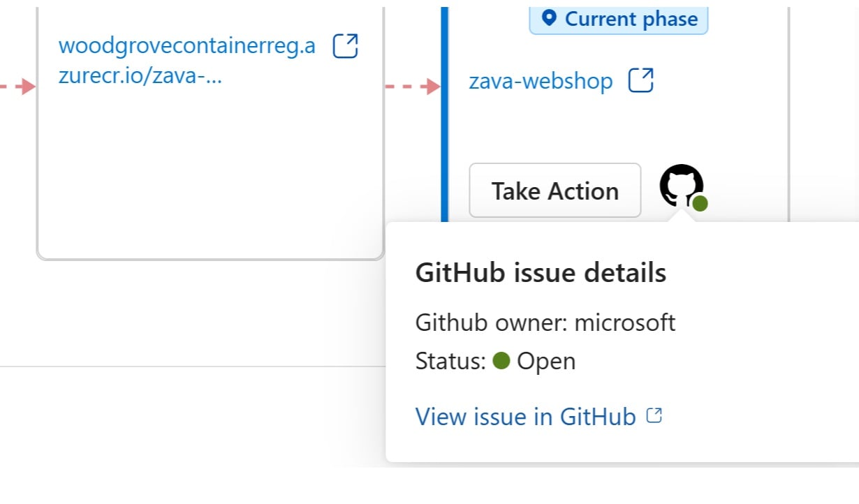Open the View issue in GitHub link
The height and width of the screenshot is (504, 859).
pos(524,415)
